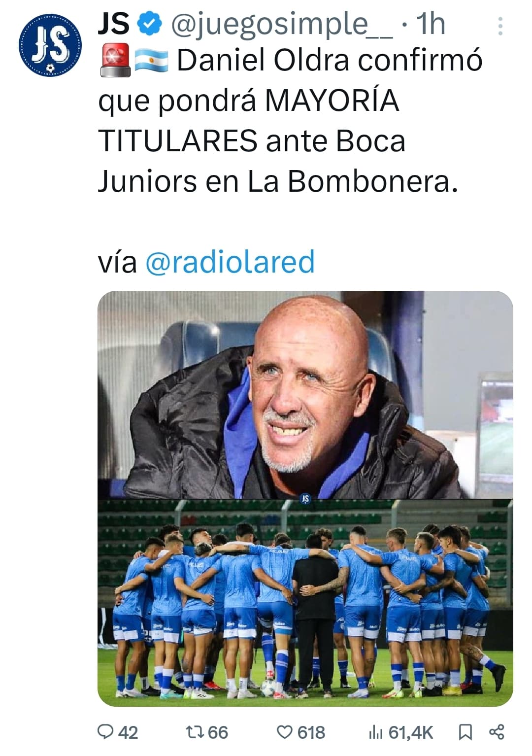This screenshot has width=532, height=756.
Task: Open the @radiolared mention link
Action: click(230, 261)
